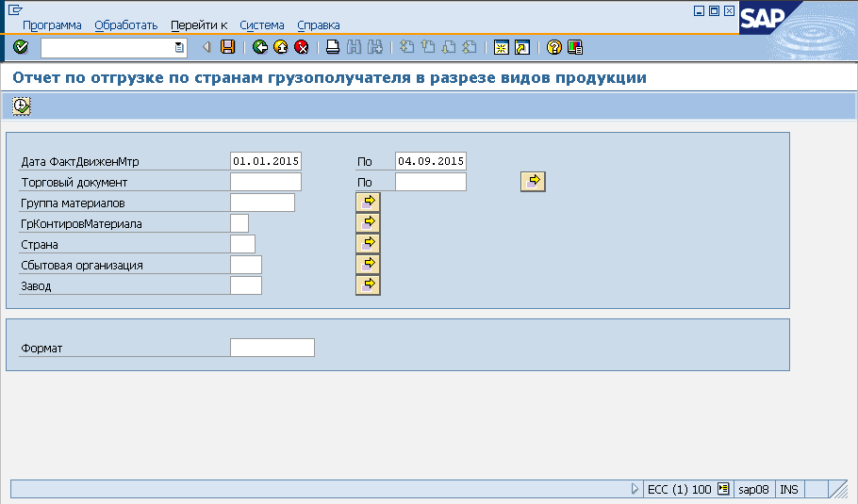Toggle the INS insert mode indicator

click(x=789, y=490)
